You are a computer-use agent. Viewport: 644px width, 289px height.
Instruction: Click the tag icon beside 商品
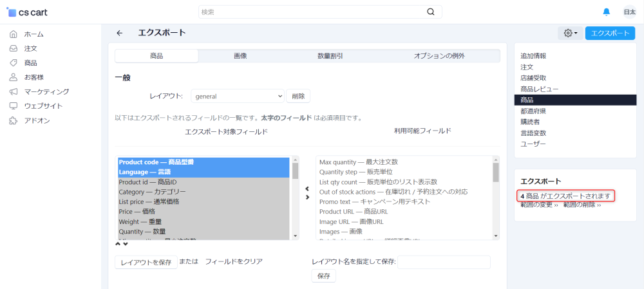[14, 63]
